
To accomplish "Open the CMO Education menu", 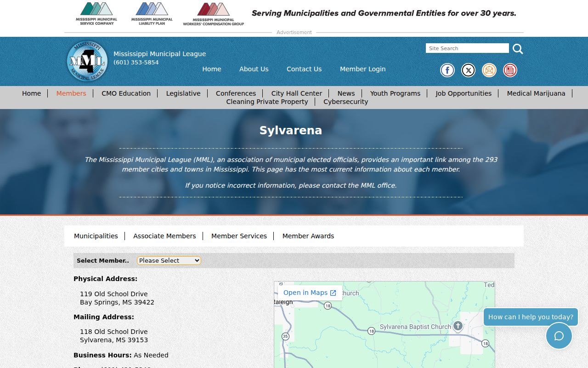I will (x=126, y=93).
